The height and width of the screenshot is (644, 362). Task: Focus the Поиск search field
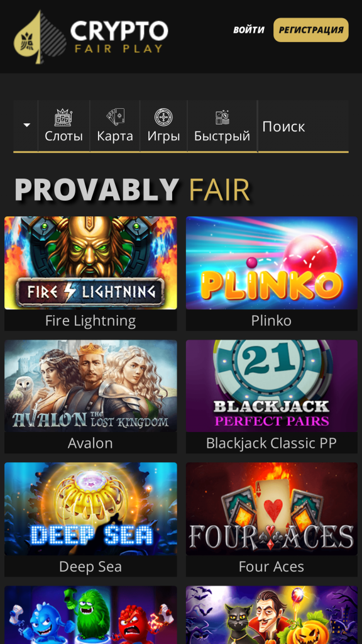tap(304, 126)
